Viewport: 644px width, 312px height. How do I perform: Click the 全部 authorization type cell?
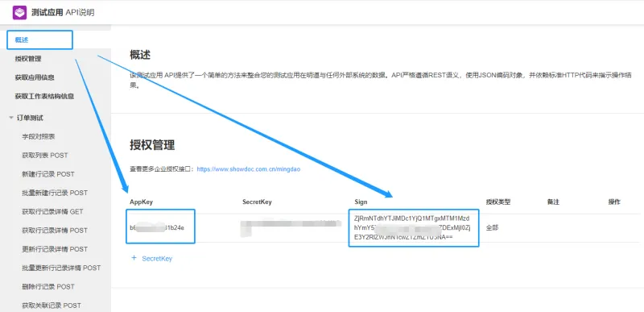tap(492, 227)
